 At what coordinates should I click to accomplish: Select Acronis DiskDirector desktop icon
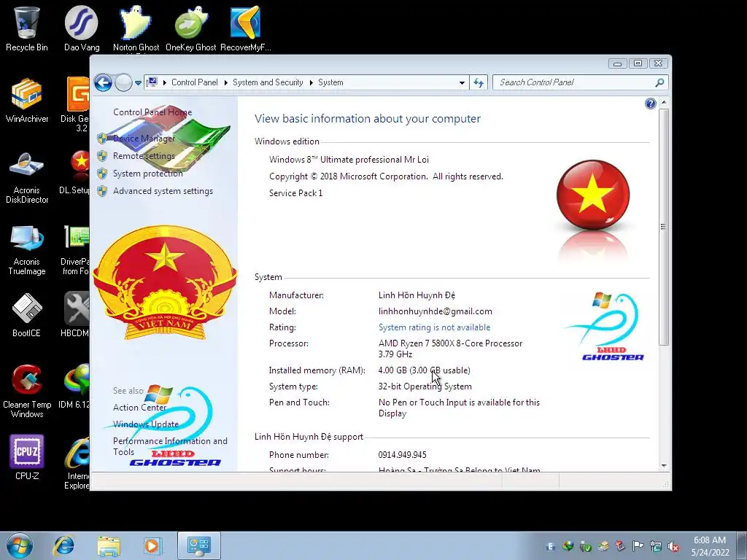[27, 177]
